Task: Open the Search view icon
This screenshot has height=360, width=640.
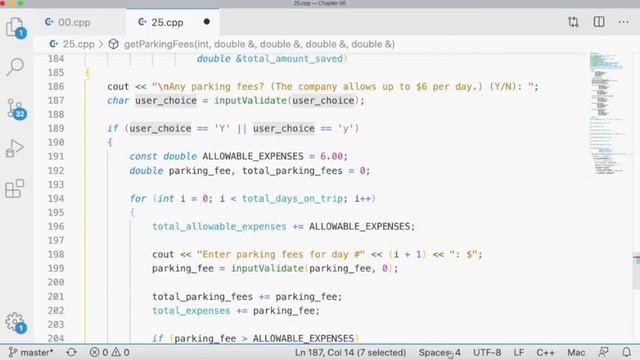Action: [x=16, y=67]
